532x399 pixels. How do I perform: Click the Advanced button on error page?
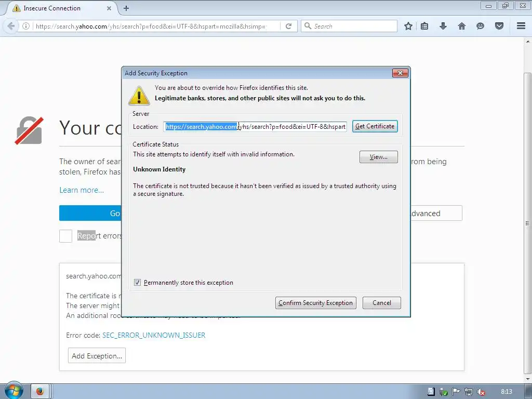pos(436,213)
